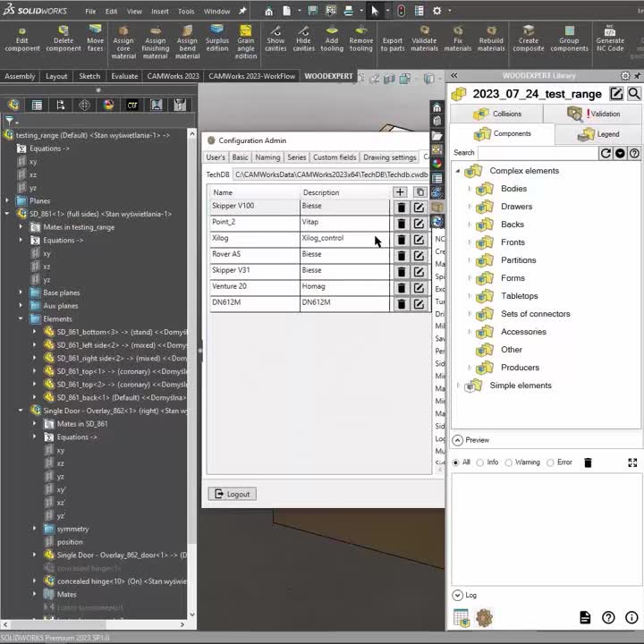Image resolution: width=644 pixels, height=644 pixels.
Task: Open Assign bend material tool
Action: [x=187, y=42]
